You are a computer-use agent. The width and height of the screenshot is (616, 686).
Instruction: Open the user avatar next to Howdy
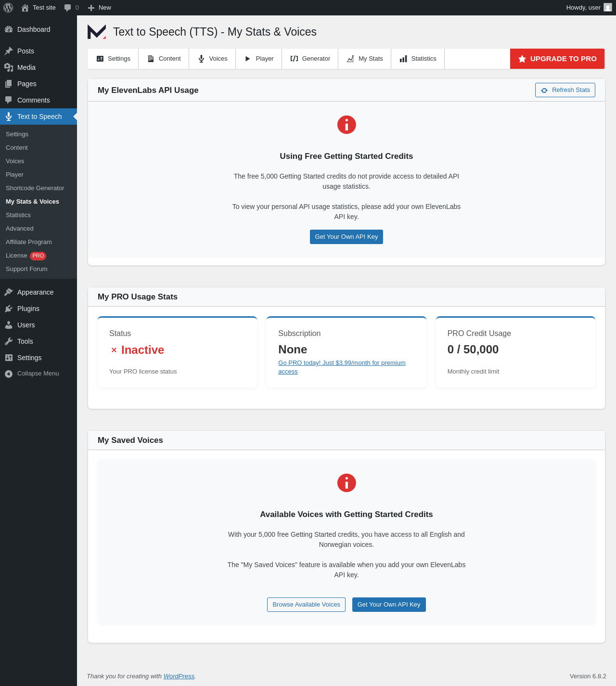pos(608,8)
